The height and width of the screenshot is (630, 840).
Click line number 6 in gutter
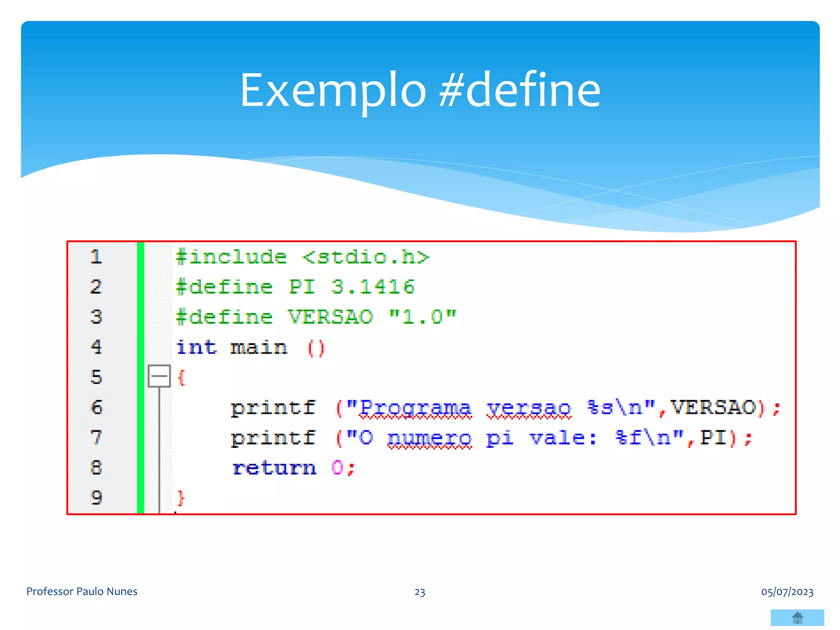point(96,407)
